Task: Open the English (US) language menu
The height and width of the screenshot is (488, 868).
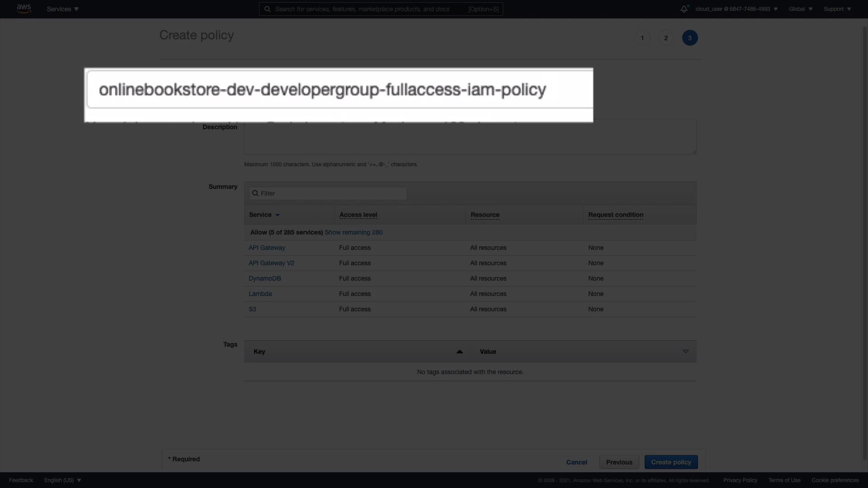Action: coord(62,480)
